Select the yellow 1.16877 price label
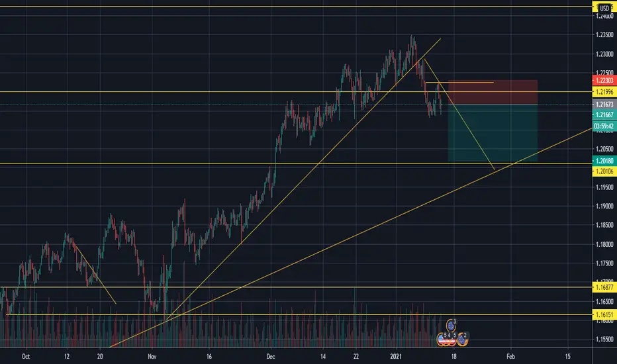This screenshot has width=617, height=364. click(604, 287)
